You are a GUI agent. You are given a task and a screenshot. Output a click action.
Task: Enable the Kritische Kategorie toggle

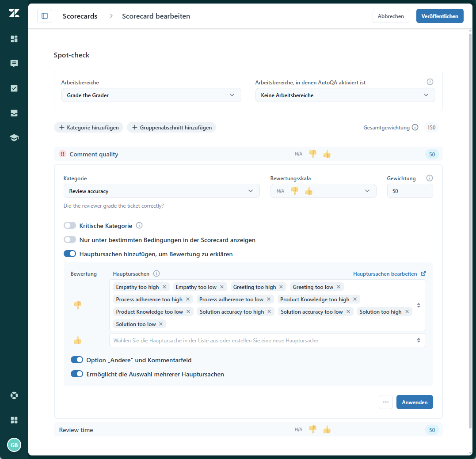[70, 226]
